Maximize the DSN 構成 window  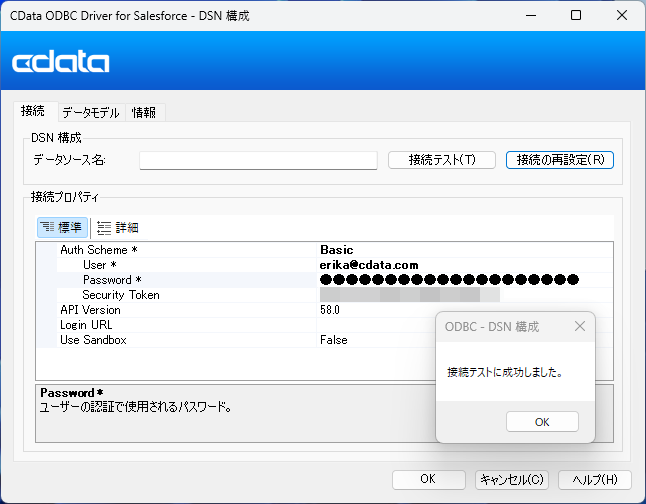[x=576, y=16]
